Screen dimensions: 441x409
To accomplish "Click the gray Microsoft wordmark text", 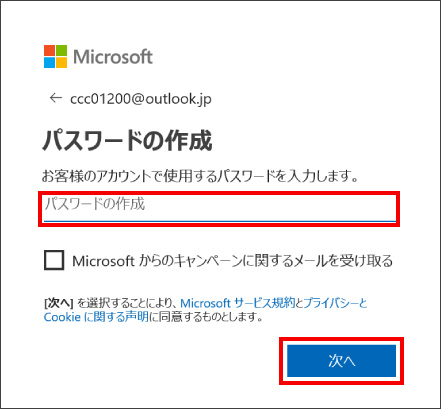I will [x=113, y=57].
